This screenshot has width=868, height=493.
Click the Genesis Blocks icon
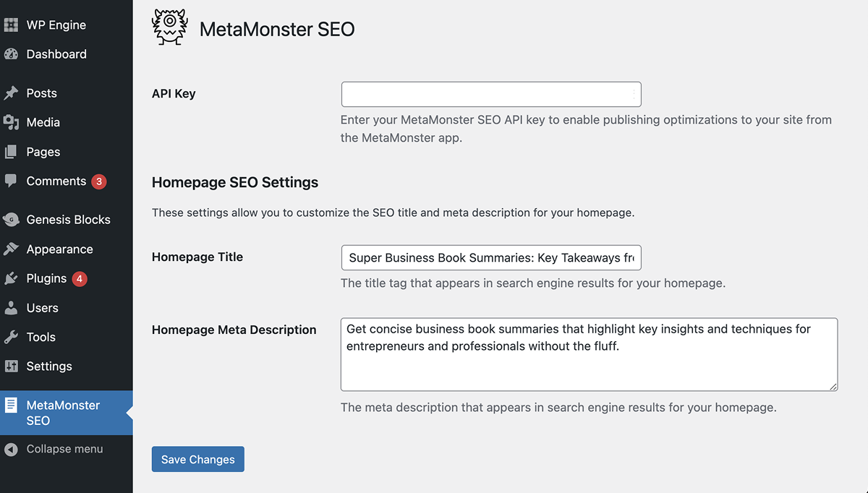(11, 220)
